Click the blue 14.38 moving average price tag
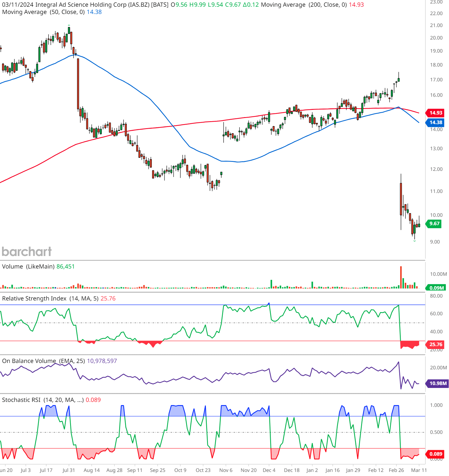Image resolution: width=449 pixels, height=476 pixels. 435,122
